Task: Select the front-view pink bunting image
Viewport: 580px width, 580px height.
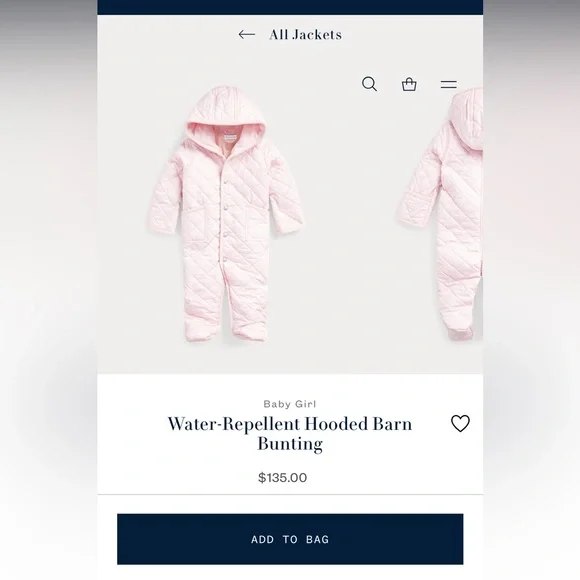Action: click(x=226, y=214)
